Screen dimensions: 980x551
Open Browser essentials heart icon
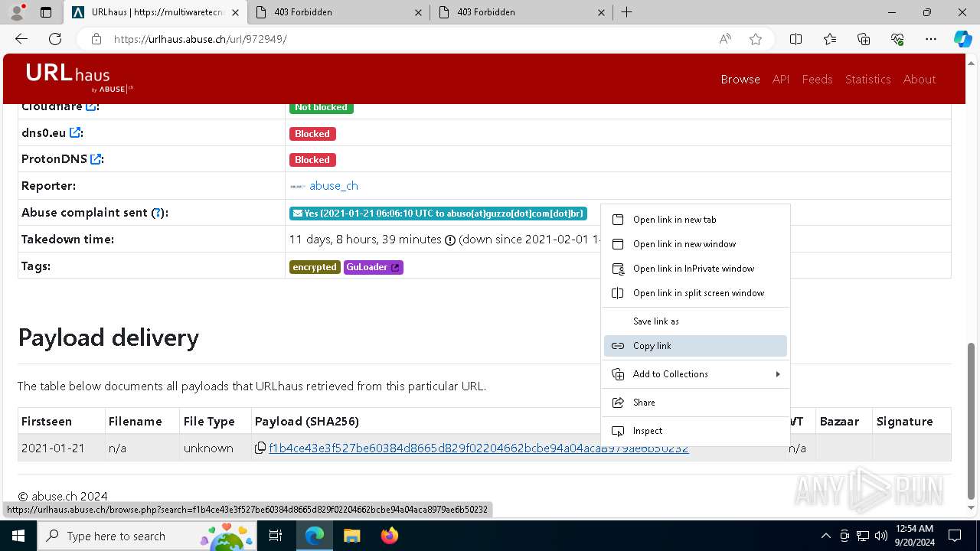(897, 39)
